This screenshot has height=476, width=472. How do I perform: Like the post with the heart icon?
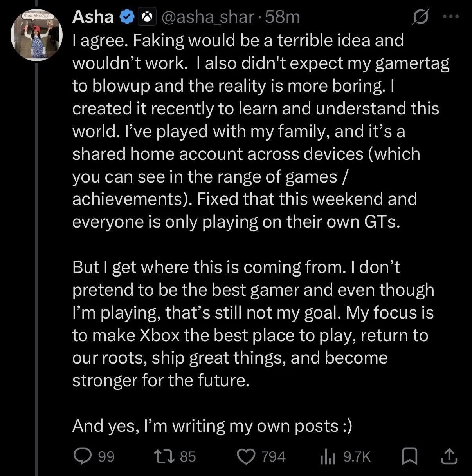click(x=246, y=456)
